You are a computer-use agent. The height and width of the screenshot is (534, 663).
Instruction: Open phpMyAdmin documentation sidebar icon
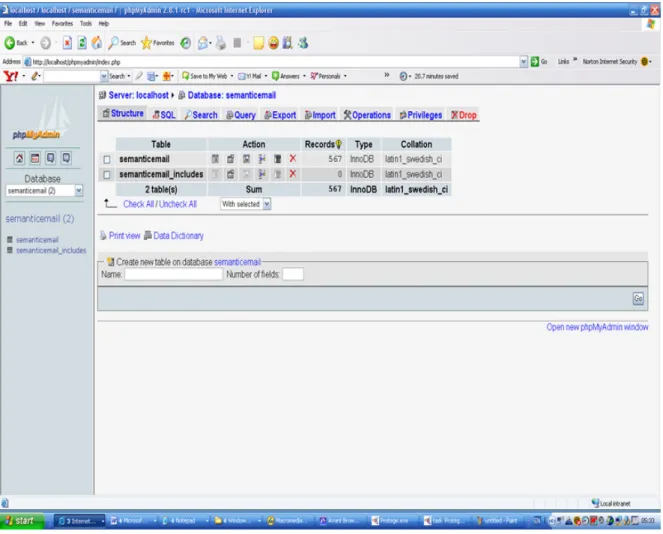tap(51, 159)
